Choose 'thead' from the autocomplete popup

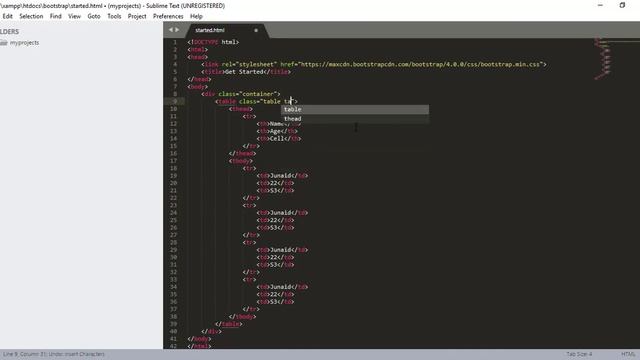(x=355, y=119)
